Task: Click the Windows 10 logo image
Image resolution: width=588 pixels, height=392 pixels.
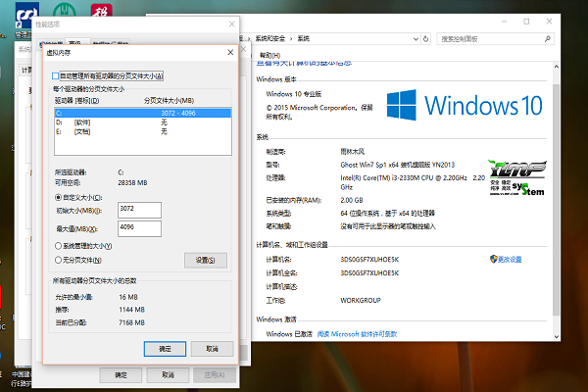Action: pyautogui.click(x=465, y=105)
